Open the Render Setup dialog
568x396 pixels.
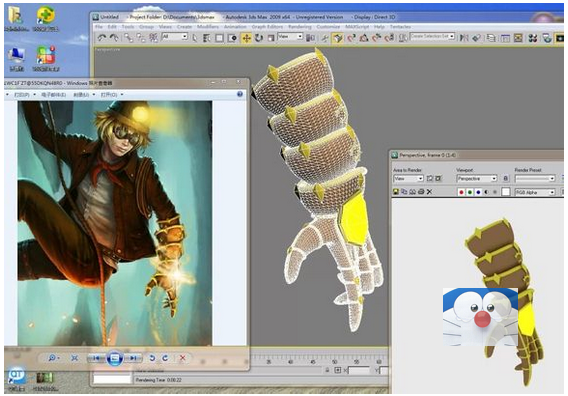tap(547, 38)
